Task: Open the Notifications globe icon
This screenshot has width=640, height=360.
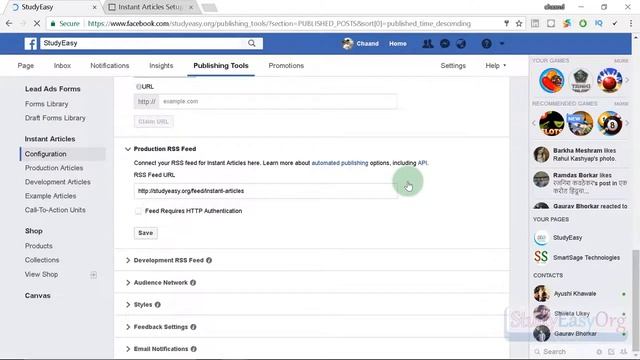Action: coord(461,44)
